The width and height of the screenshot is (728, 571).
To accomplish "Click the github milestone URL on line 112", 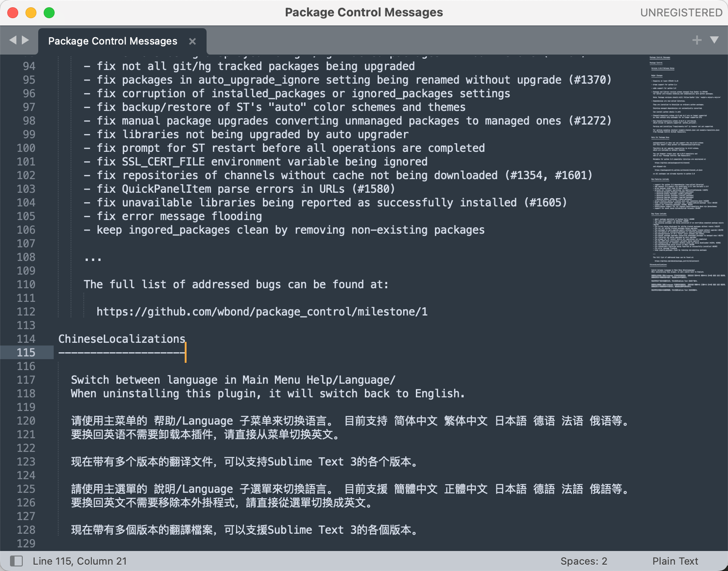I will tap(262, 312).
